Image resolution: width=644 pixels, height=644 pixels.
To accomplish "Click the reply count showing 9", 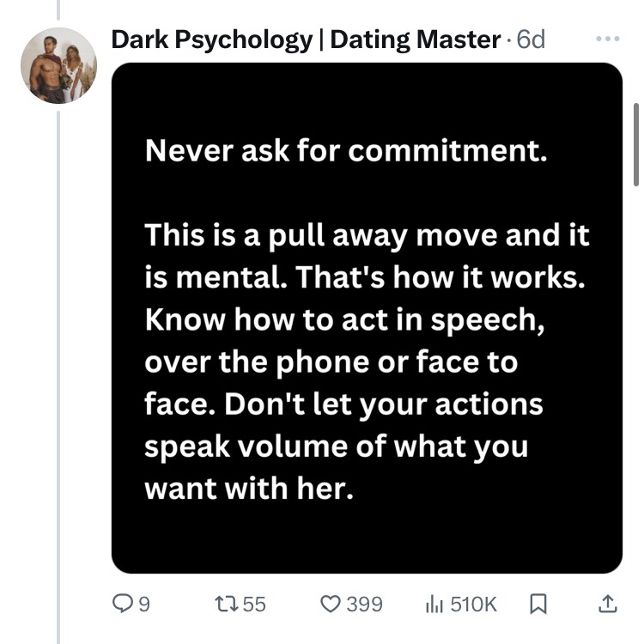I will point(144,605).
